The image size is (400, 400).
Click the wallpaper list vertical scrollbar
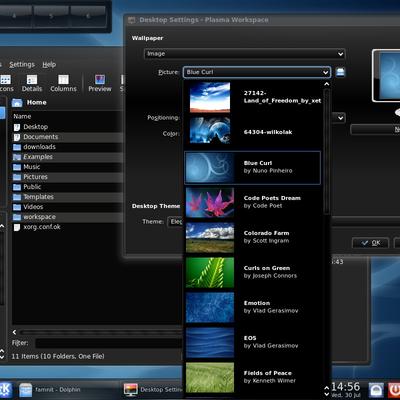tap(327, 152)
